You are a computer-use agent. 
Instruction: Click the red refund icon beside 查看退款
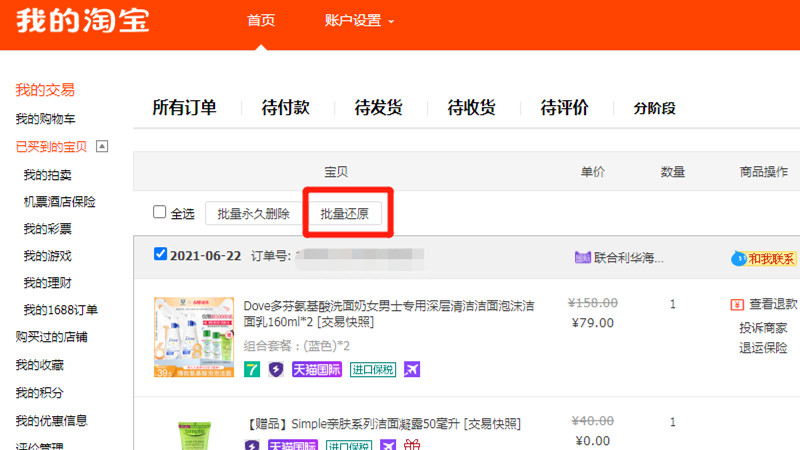(737, 305)
